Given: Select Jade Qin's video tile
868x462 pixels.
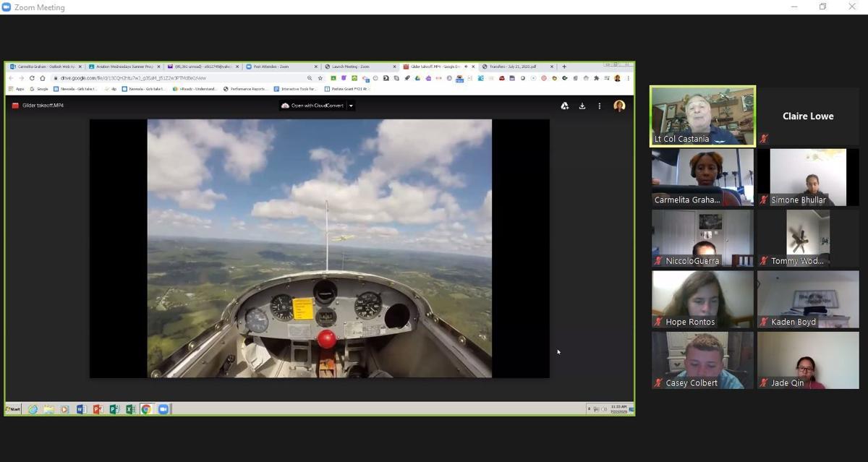Looking at the screenshot, I should (x=808, y=360).
